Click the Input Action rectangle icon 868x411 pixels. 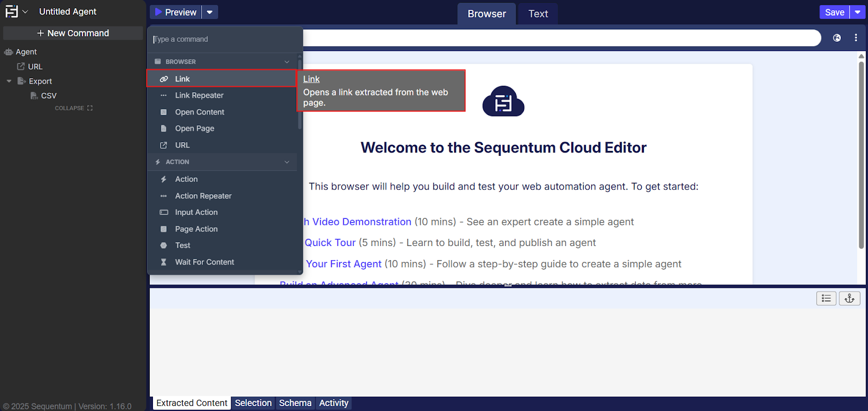click(x=164, y=212)
